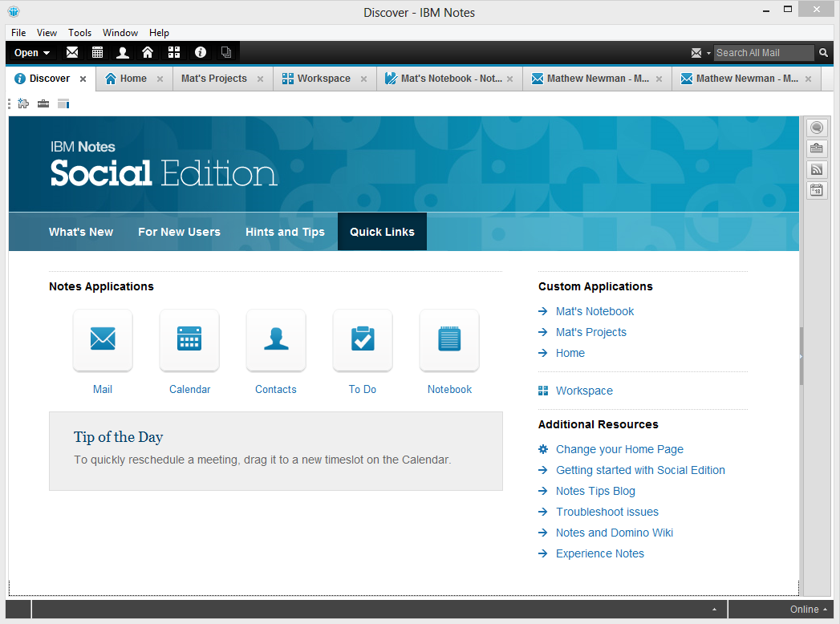Click in the Search All Mail field
Viewport: 840px width, 624px height.
(x=762, y=53)
